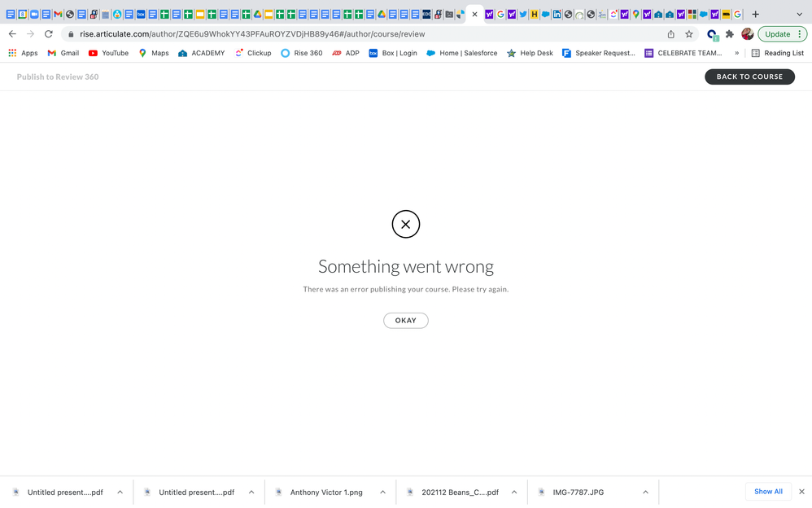
Task: Expand options for 202112 Beans_C....pdf download
Action: [x=514, y=492]
